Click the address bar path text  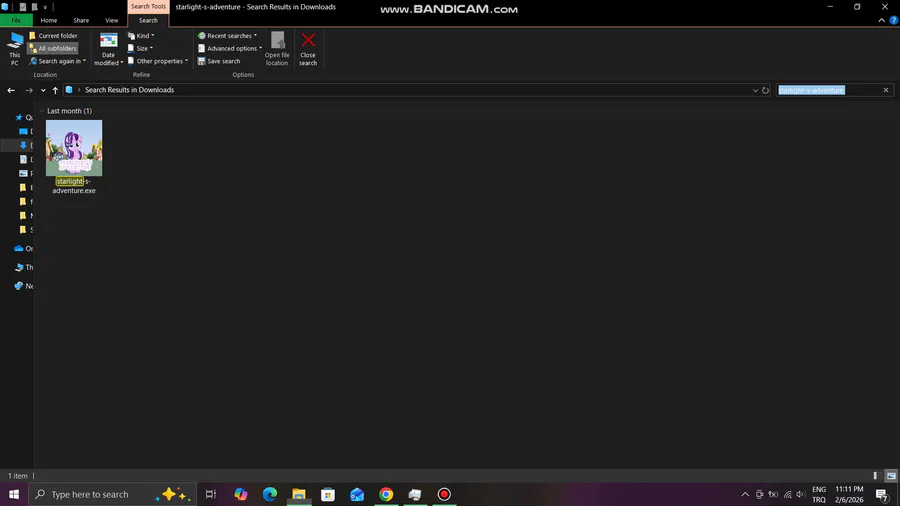129,90
